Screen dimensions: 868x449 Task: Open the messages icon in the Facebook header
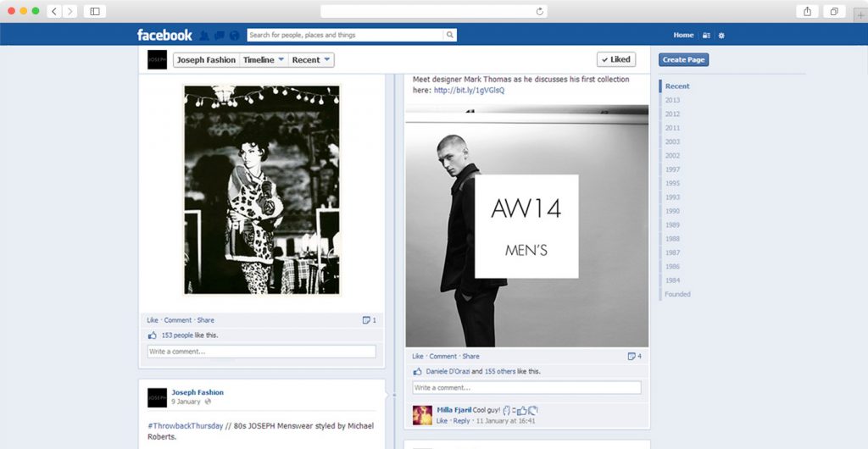[x=220, y=36]
